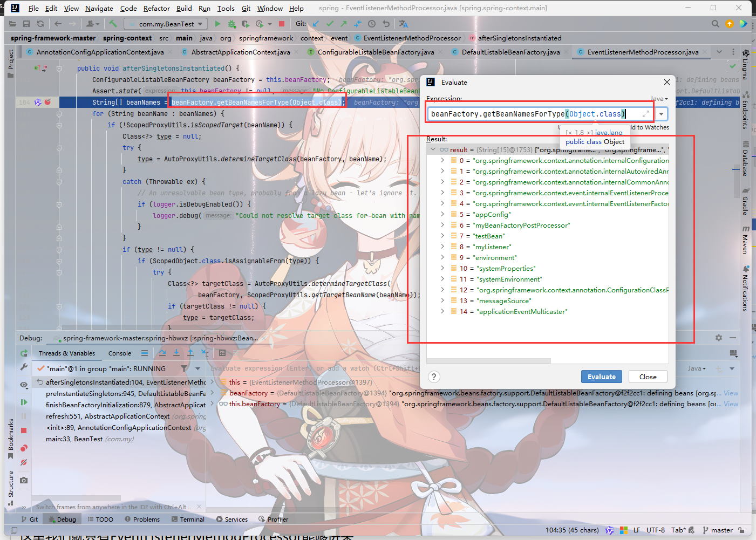
Task: Click Git push arrow icon
Action: (344, 24)
